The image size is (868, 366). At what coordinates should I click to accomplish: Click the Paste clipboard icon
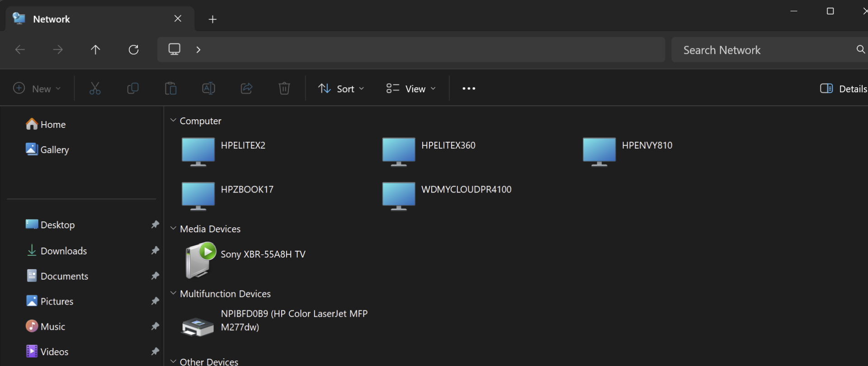pos(171,89)
